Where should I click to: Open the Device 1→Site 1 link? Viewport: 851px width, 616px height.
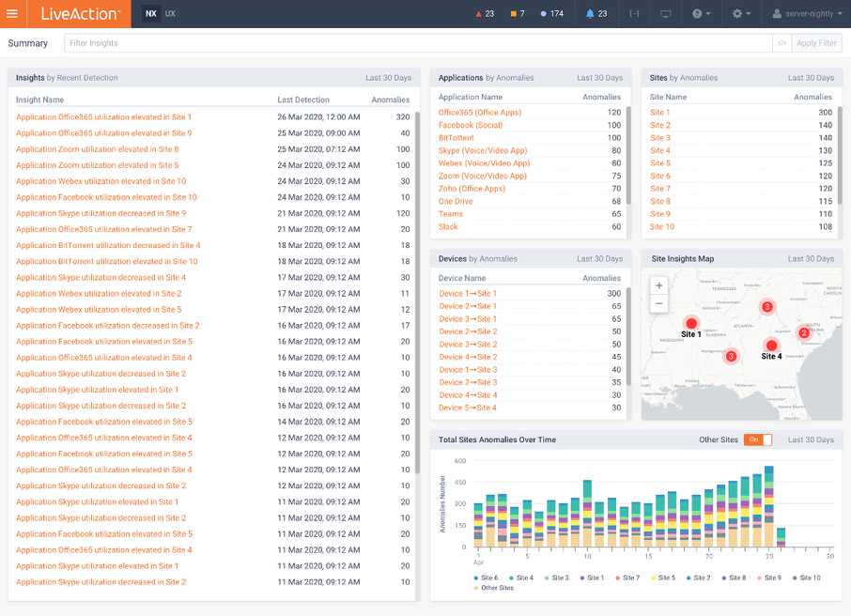[x=467, y=294]
